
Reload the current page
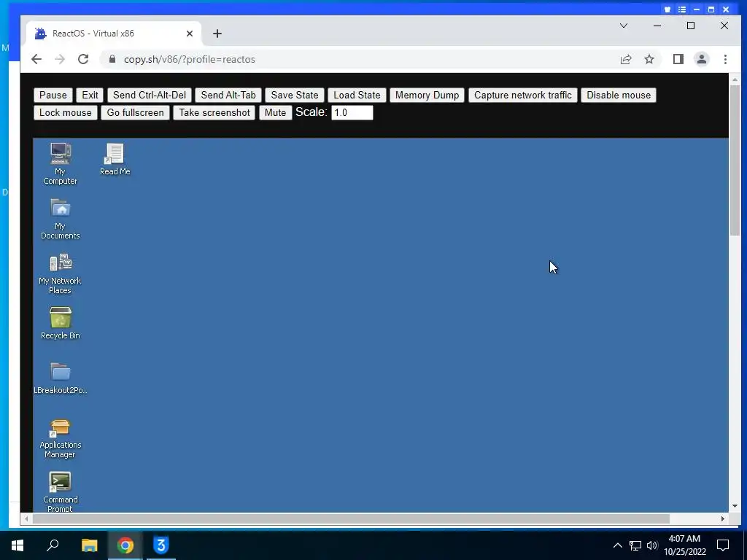tap(83, 59)
